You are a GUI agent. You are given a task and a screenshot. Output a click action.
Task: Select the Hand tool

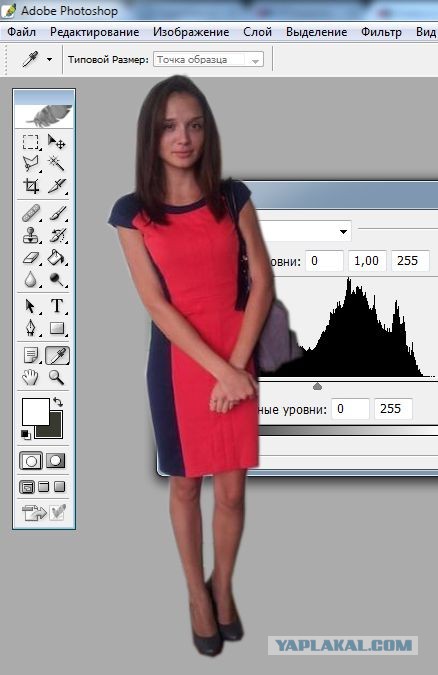point(31,378)
